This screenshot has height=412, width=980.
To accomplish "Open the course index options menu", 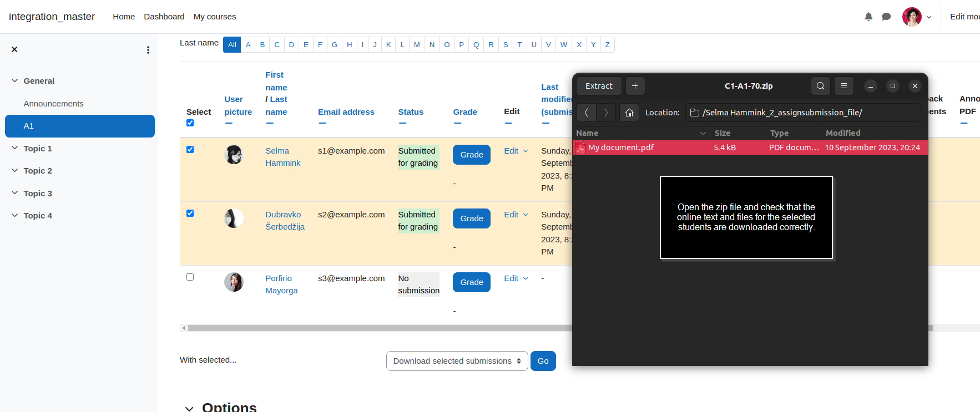I will coord(148,50).
